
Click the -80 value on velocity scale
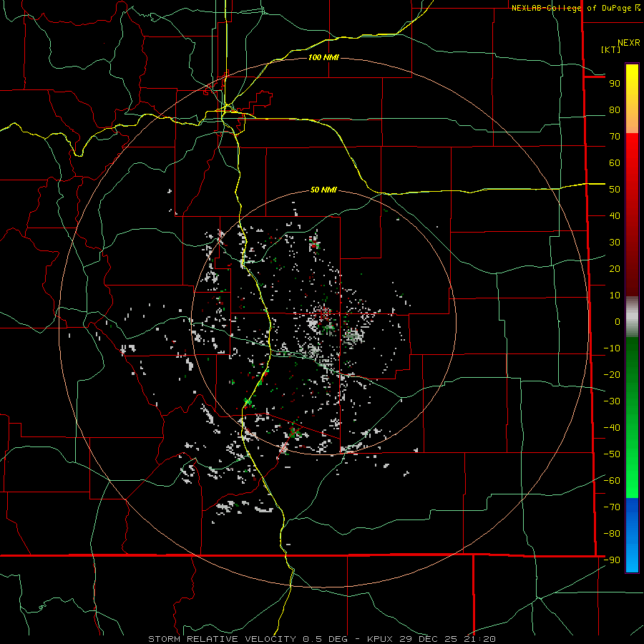click(x=612, y=534)
